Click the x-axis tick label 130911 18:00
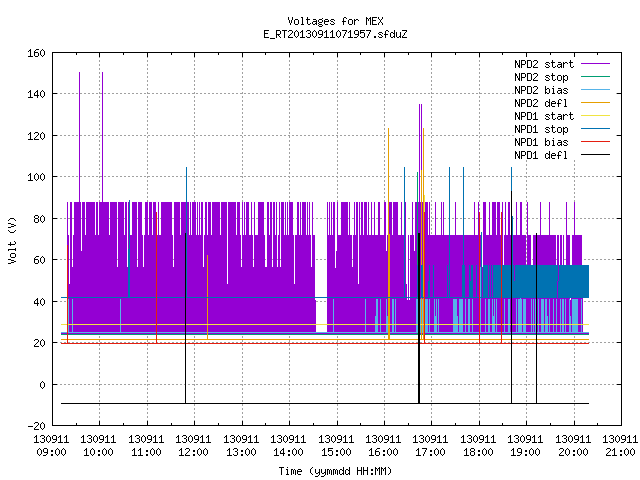Image resolution: width=640 pixels, height=480 pixels. click(478, 446)
